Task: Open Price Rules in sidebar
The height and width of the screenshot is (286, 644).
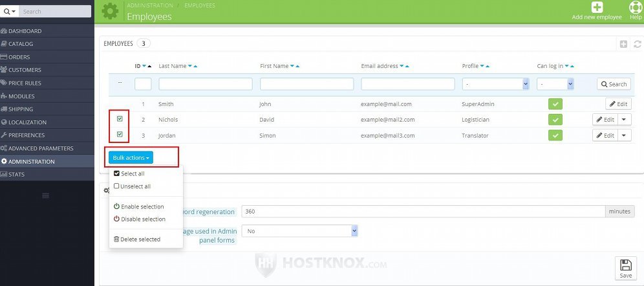Action: pyautogui.click(x=47, y=83)
